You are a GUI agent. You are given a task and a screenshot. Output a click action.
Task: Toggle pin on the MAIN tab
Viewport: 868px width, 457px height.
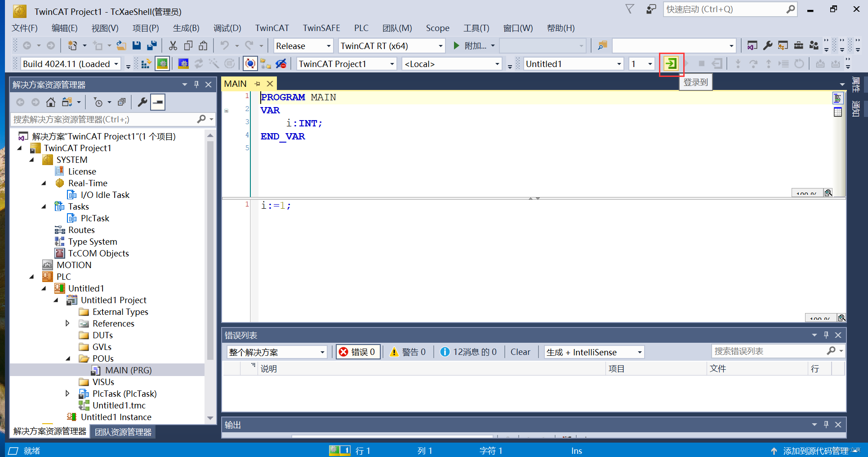tap(258, 84)
